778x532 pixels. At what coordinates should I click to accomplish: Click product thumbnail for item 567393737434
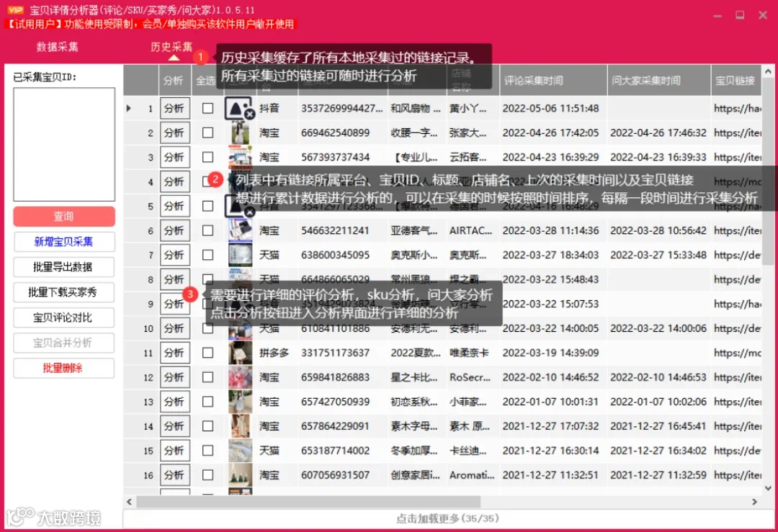point(240,157)
